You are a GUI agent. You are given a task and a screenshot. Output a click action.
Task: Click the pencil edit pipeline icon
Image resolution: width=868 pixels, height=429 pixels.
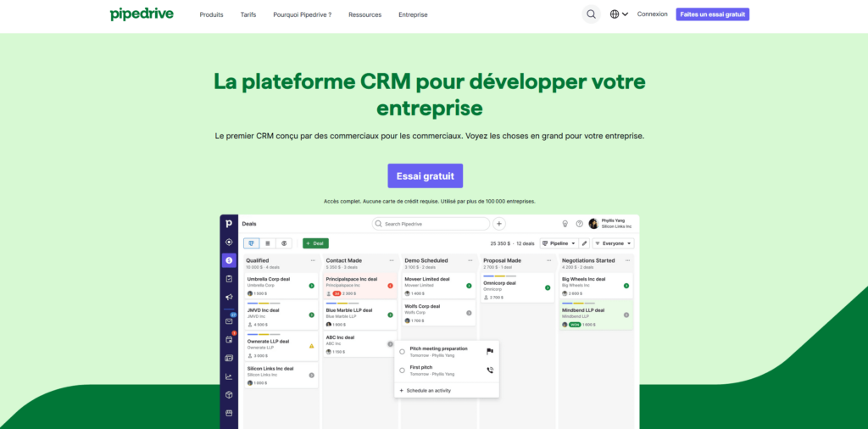click(x=585, y=243)
